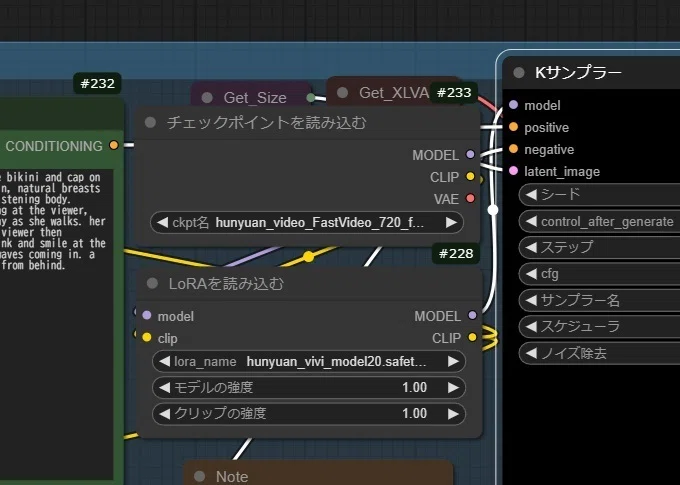This screenshot has height=485, width=680.
Task: Click the Get_Size node title
Action: click(x=255, y=98)
